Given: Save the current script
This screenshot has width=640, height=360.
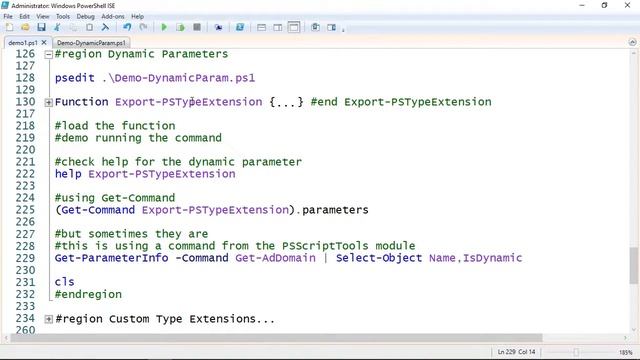Looking at the screenshot, I should point(41,27).
